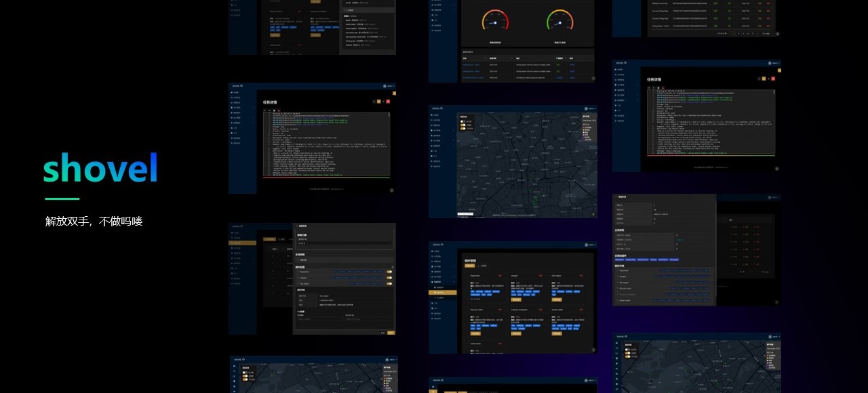Click the orange button in right 任务详情 window
868x393 pixels.
click(x=764, y=79)
